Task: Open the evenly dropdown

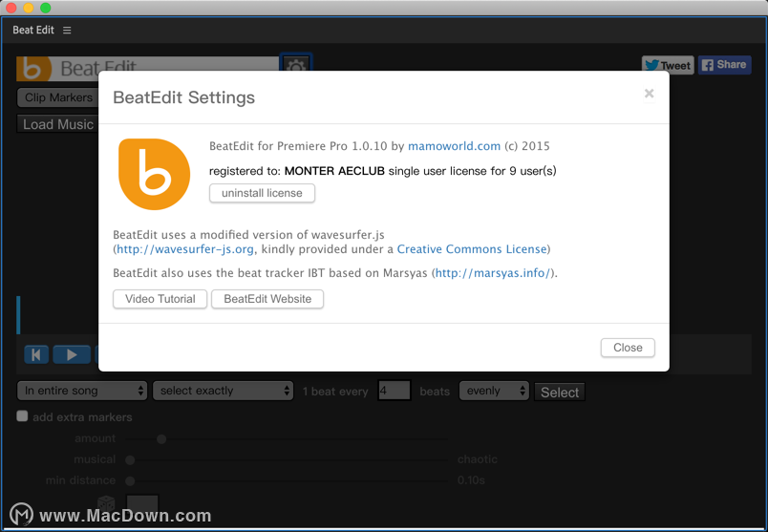Action: pos(494,391)
